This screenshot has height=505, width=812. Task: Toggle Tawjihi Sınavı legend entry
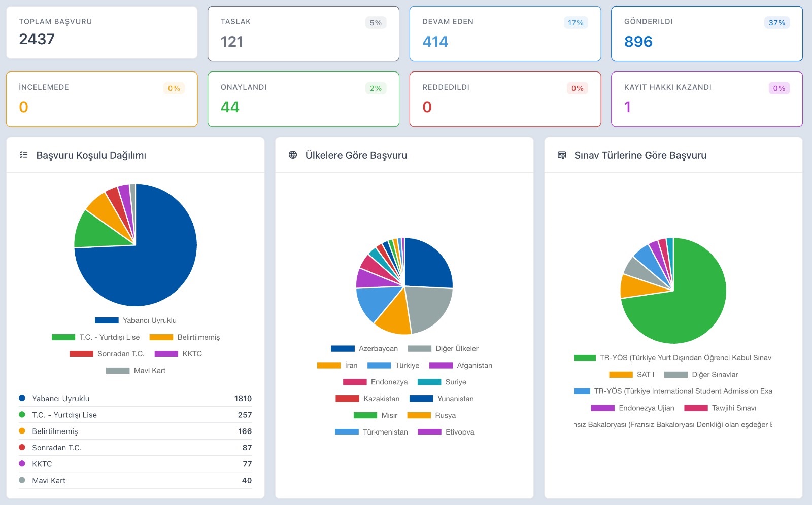coord(720,408)
